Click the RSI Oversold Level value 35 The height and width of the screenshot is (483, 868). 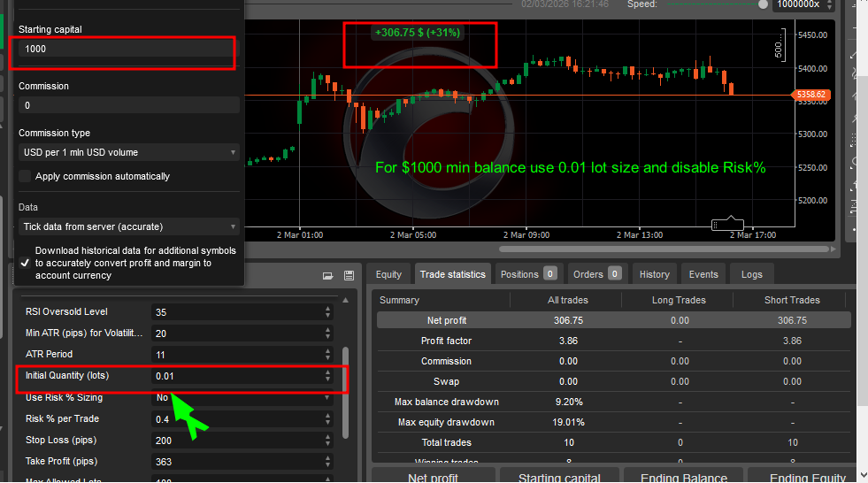click(161, 312)
